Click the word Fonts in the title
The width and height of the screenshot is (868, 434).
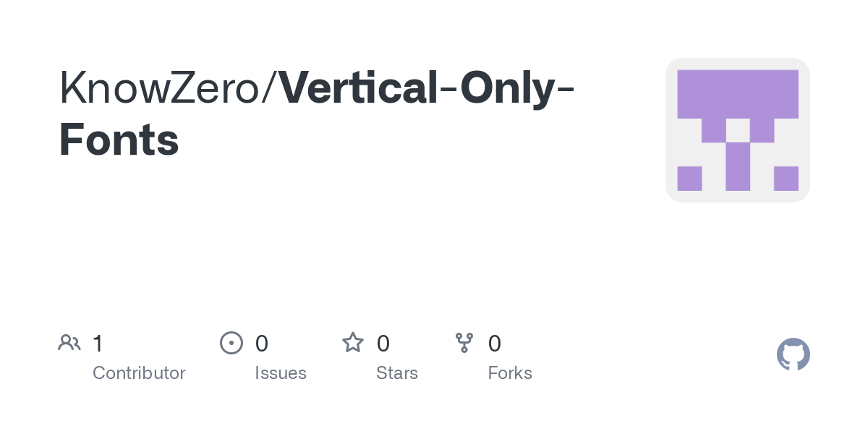[119, 140]
